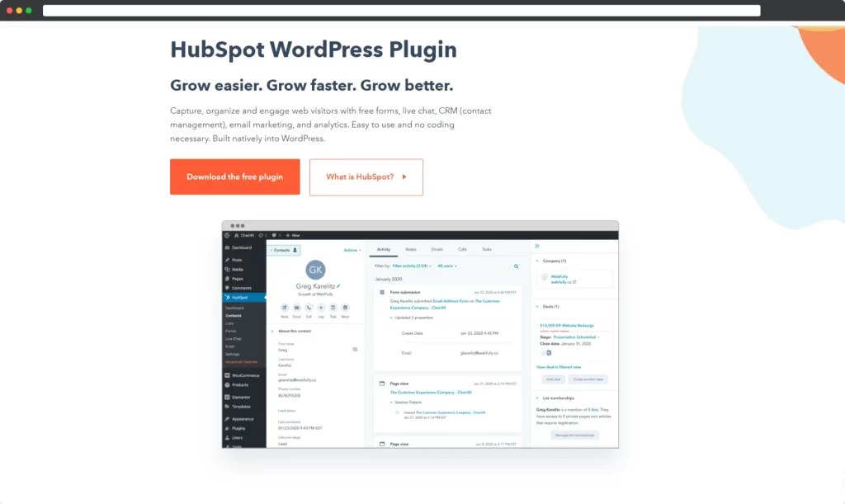This screenshot has width=845, height=504.
Task: Click the Call phone icon
Action: (309, 308)
